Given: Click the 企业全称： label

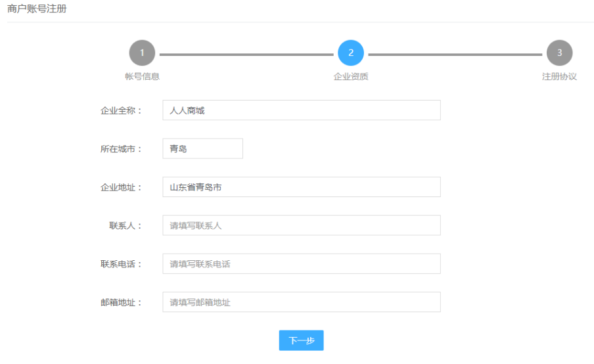Looking at the screenshot, I should pos(121,110).
